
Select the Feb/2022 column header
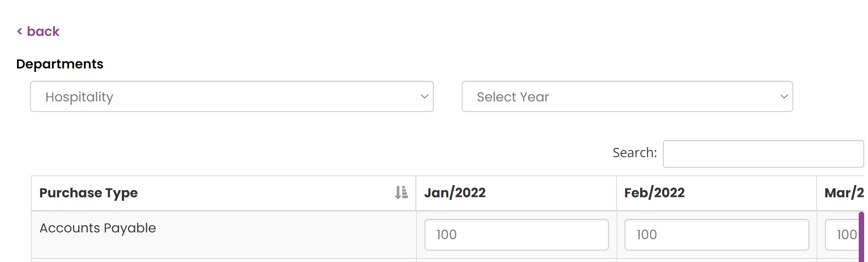point(716,193)
